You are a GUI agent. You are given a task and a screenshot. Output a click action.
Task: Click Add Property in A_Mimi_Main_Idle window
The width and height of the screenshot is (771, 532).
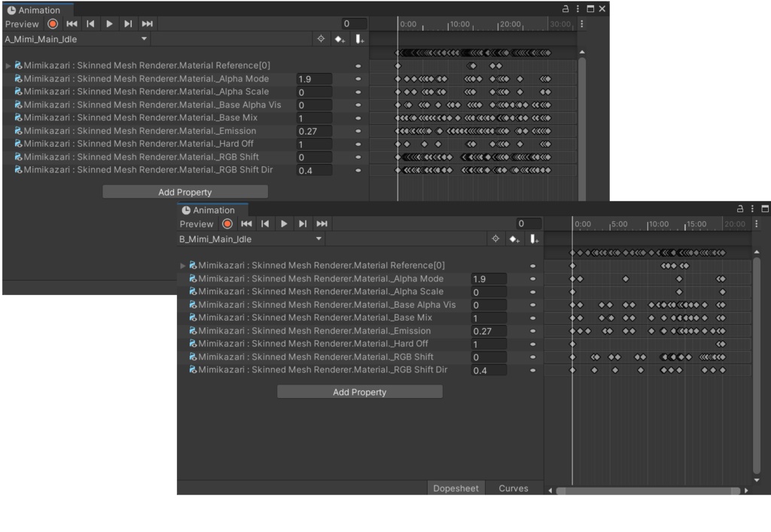click(x=185, y=192)
